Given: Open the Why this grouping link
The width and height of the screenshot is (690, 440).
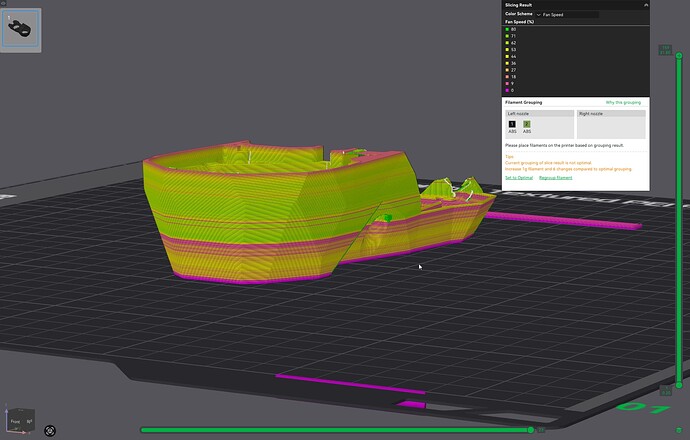Looking at the screenshot, I should tap(623, 103).
